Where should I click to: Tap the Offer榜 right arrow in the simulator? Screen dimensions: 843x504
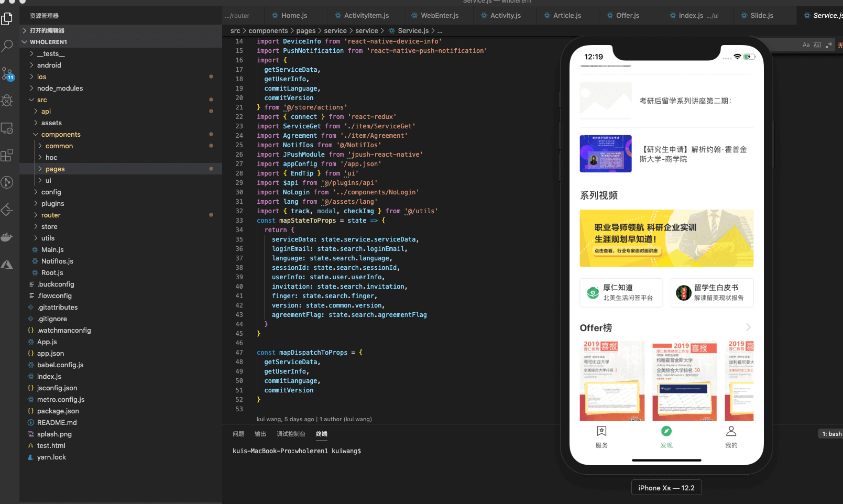click(x=748, y=327)
